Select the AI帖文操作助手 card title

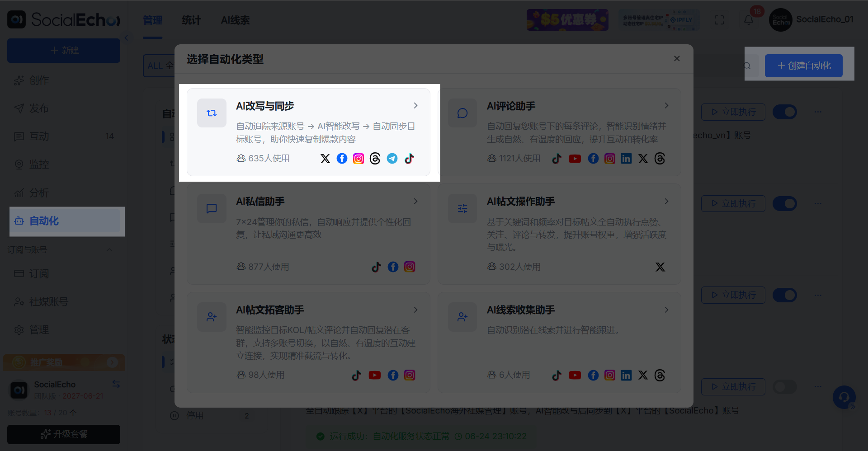[521, 202]
